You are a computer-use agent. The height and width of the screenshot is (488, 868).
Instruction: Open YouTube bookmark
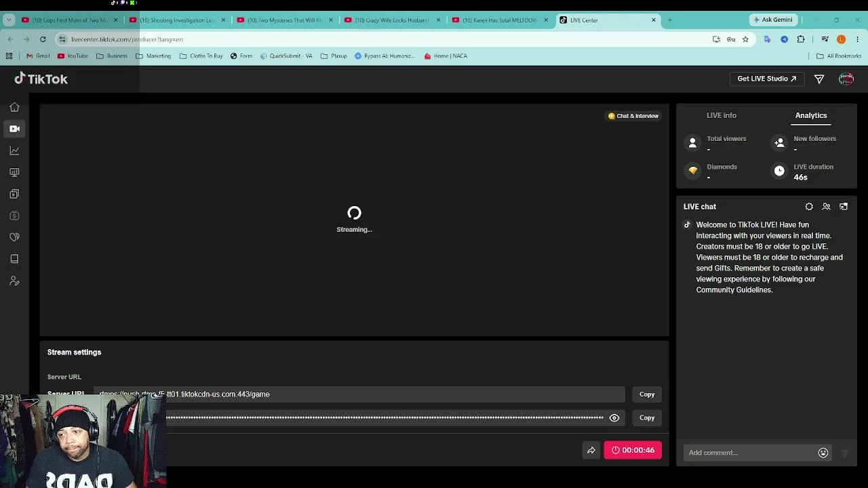pos(73,56)
